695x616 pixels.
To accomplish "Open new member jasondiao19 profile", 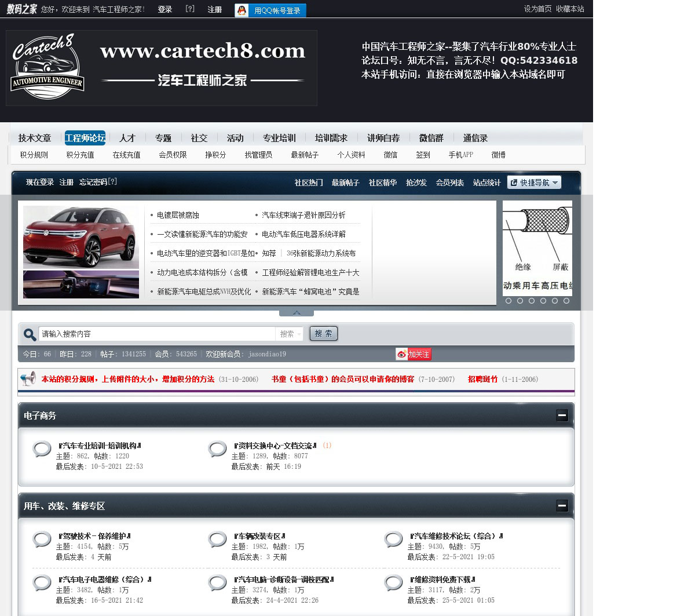I will click(x=267, y=354).
